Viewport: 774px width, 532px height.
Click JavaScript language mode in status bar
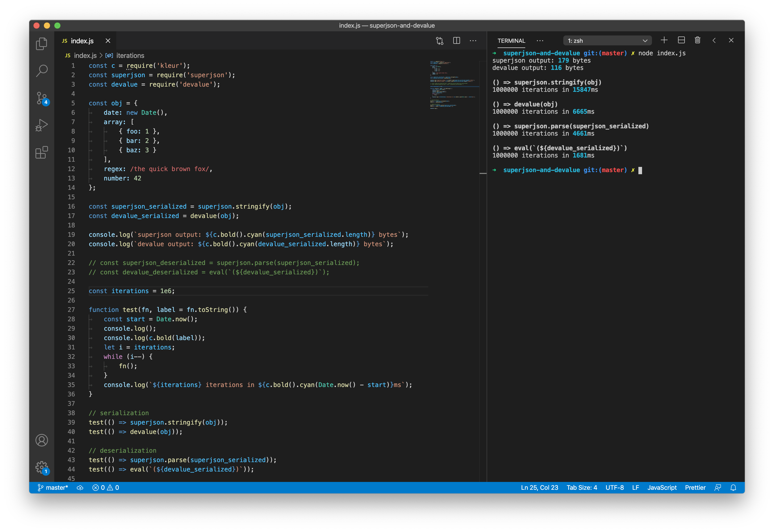point(662,487)
